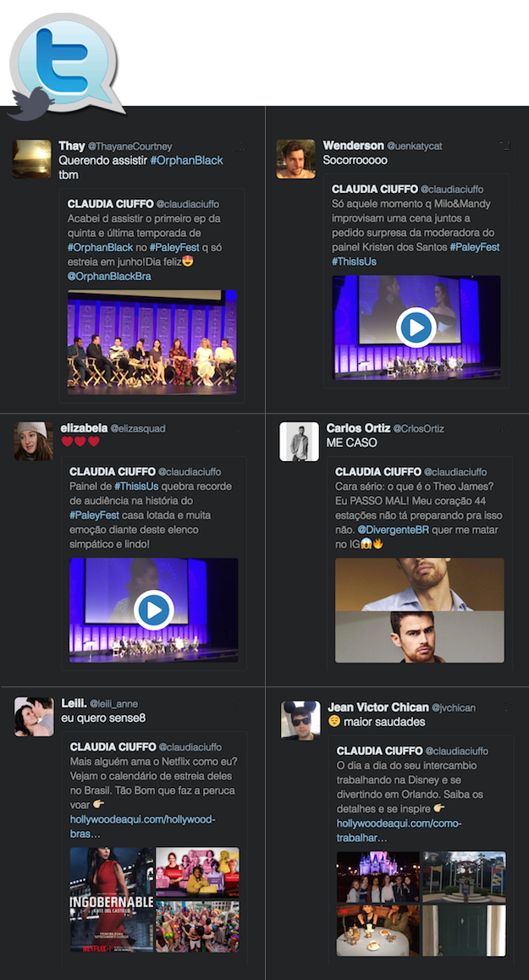The image size is (529, 980).
Task: Open the hollywoodeaqui.com/hollywood-bras link
Action: [x=142, y=826]
